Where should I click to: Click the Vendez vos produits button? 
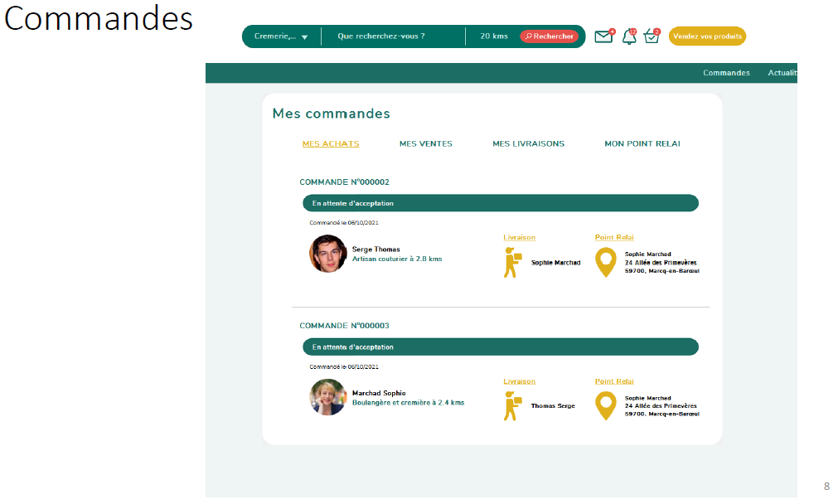coord(707,36)
